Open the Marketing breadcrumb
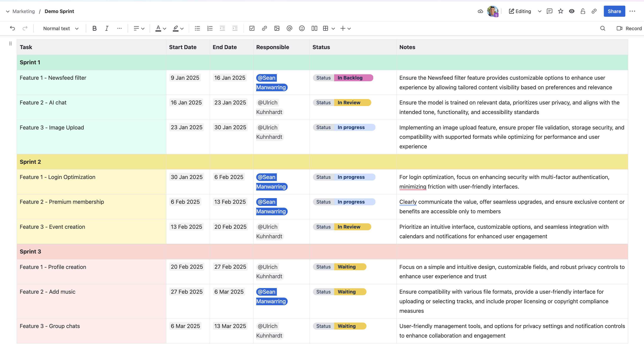The height and width of the screenshot is (348, 644). click(x=23, y=11)
